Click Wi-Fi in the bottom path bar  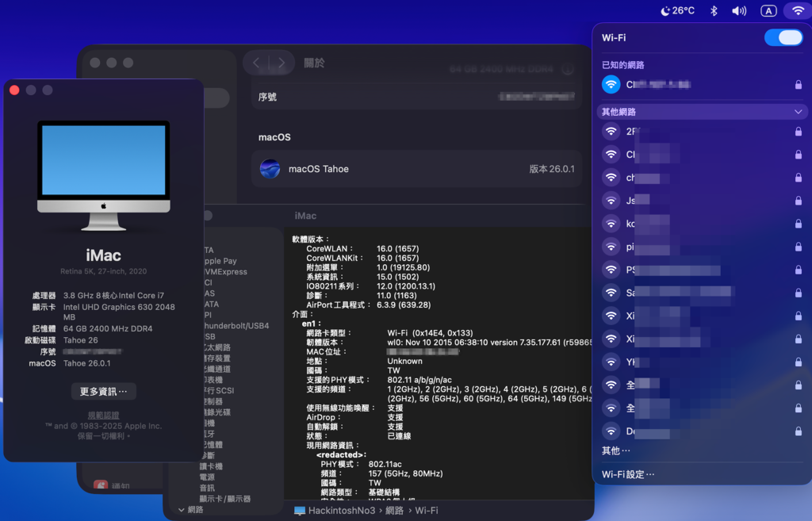point(426,511)
